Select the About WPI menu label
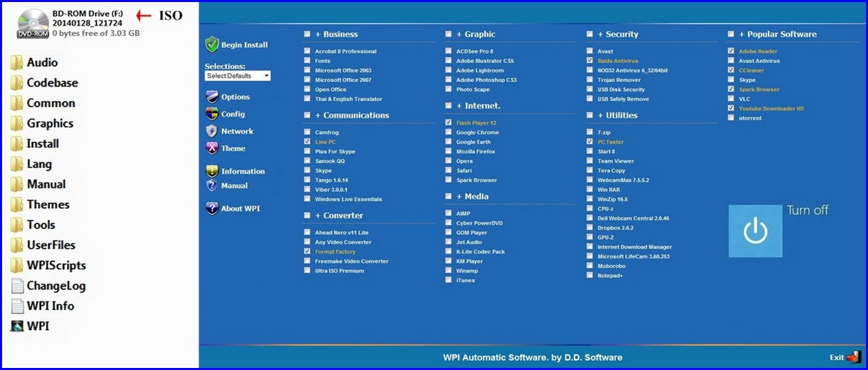 [x=240, y=209]
